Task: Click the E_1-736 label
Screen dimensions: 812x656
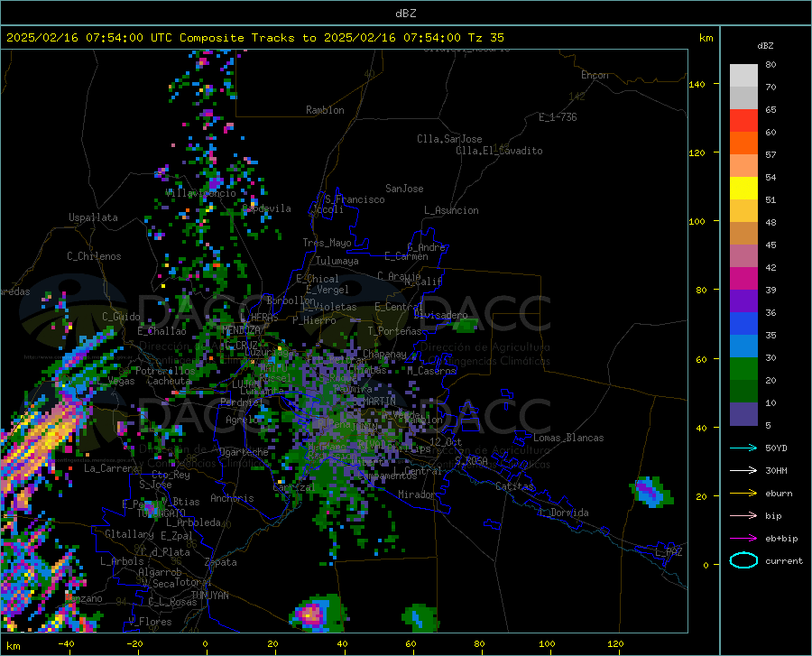Action: pyautogui.click(x=558, y=117)
